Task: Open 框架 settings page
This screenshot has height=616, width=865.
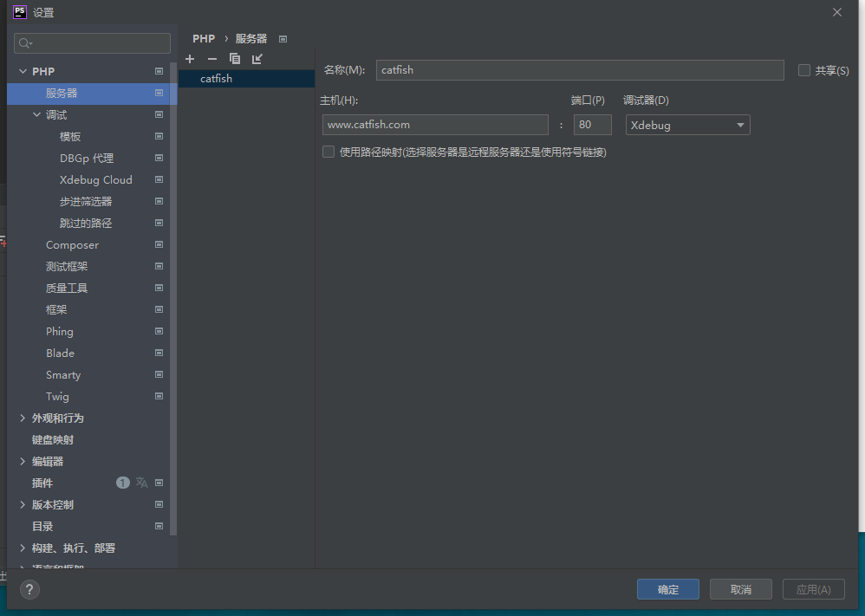Action: [56, 310]
